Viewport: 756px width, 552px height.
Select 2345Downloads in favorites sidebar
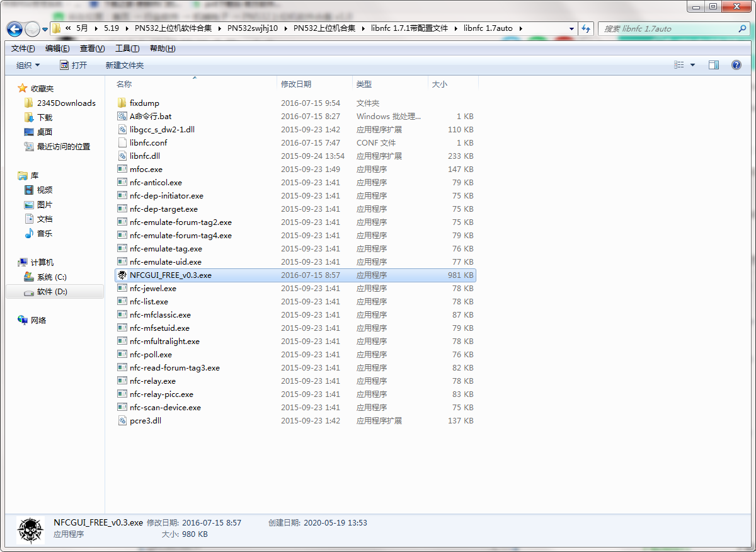point(66,103)
